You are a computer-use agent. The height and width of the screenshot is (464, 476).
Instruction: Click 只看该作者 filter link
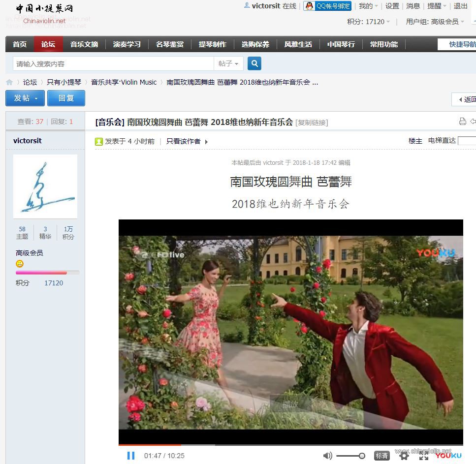(183, 141)
